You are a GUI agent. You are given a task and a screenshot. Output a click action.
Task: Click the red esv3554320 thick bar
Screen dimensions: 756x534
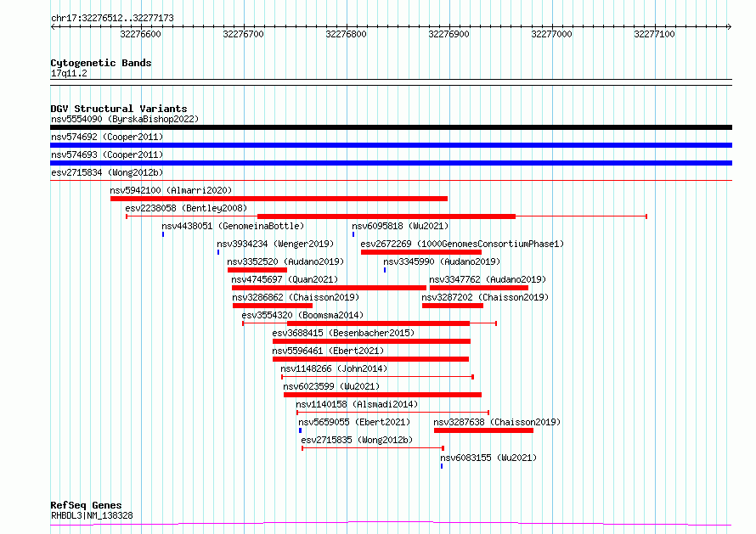pos(379,323)
